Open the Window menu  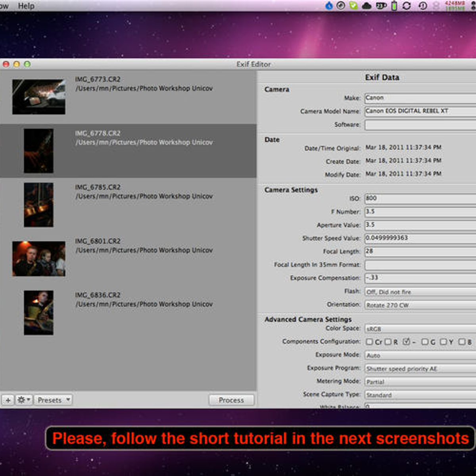4,6
